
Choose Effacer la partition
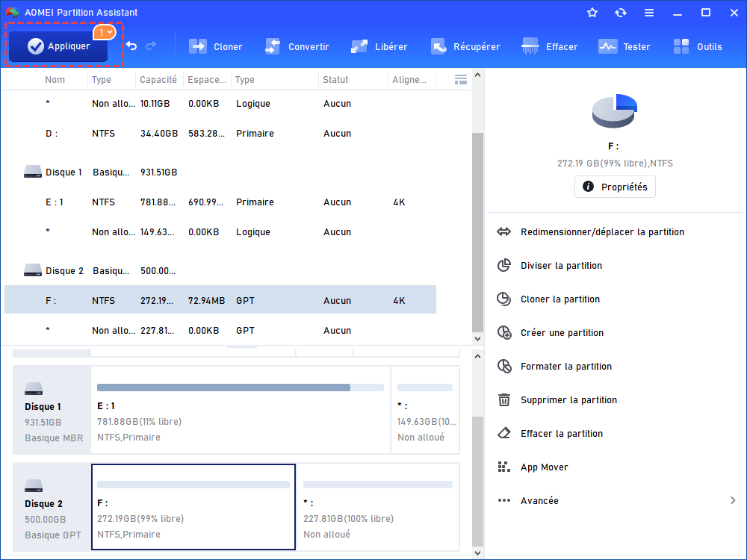click(549, 433)
